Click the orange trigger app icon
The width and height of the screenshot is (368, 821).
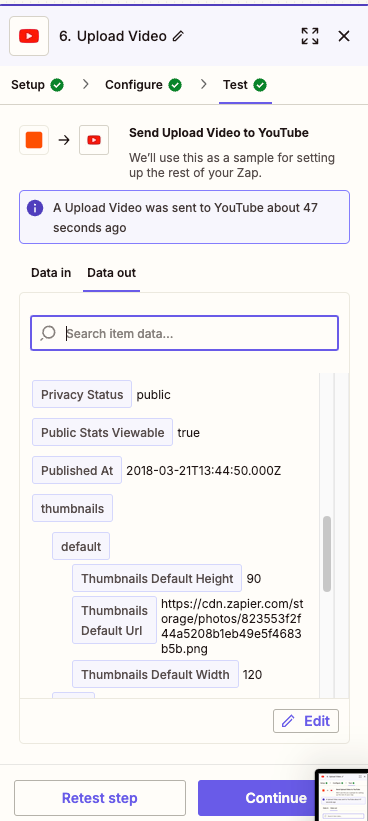click(34, 140)
